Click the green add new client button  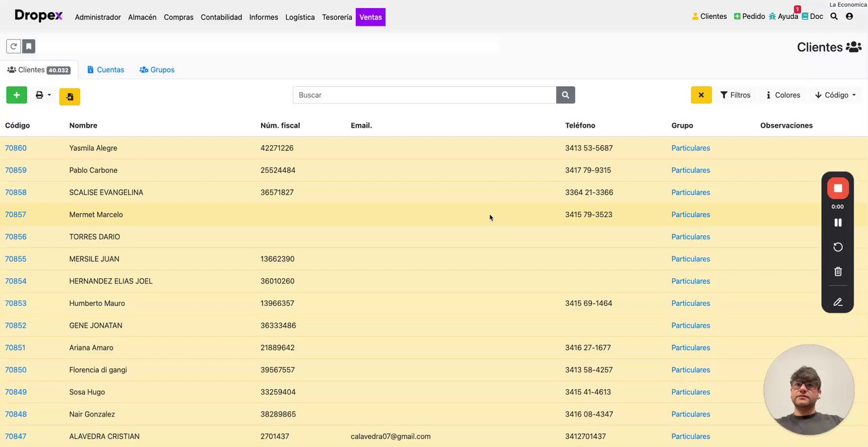coord(16,95)
